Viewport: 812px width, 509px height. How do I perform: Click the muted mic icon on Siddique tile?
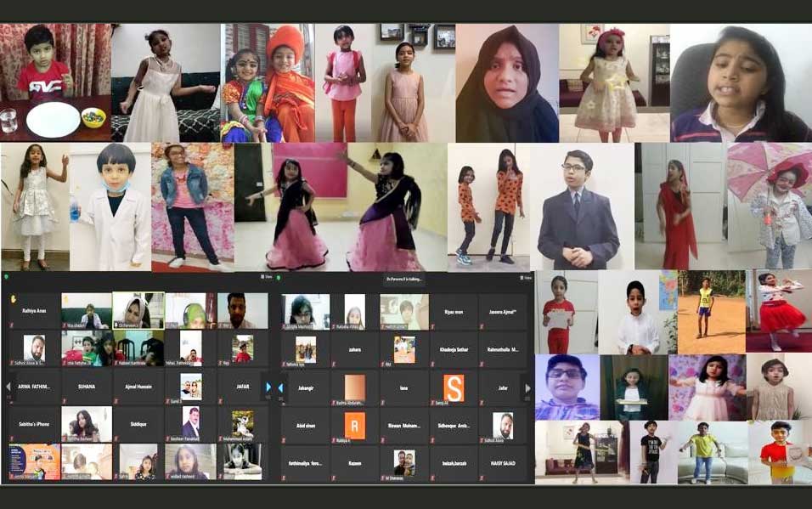pyautogui.click(x=116, y=439)
